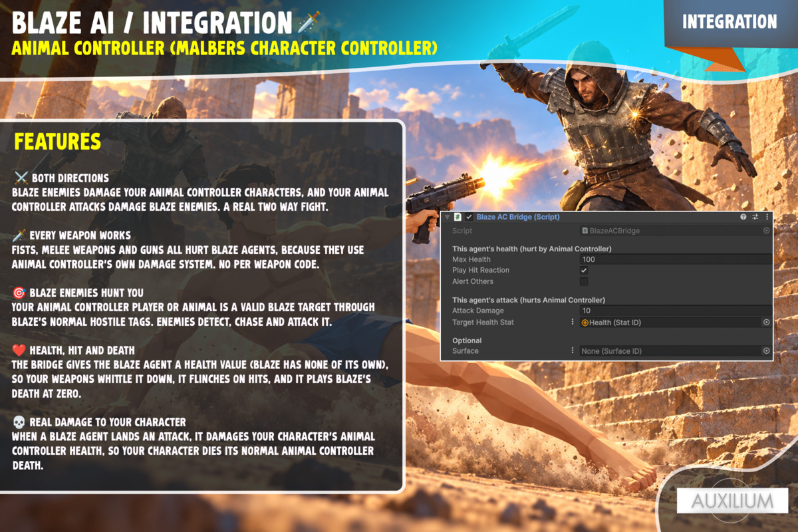Click the INTEGRATION ribbon banner
Image resolution: width=798 pixels, height=532 pixels.
(x=730, y=22)
